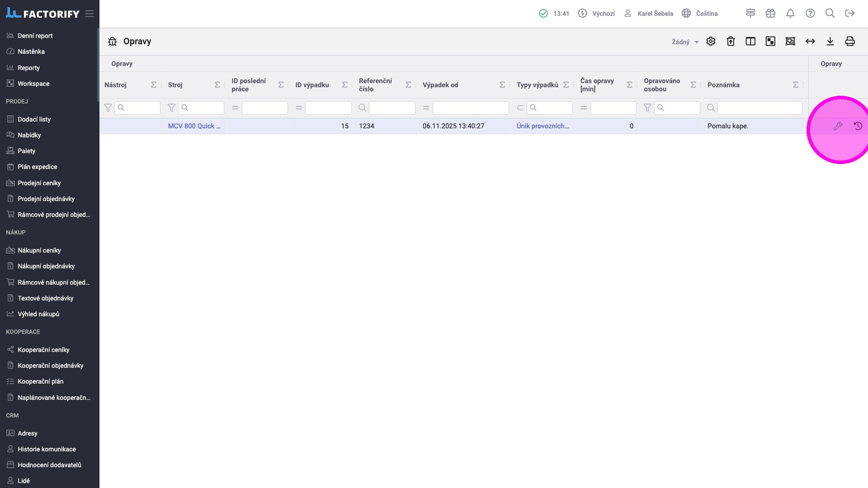Open MCV 800 Quick machine link
The height and width of the screenshot is (488, 868).
pos(194,126)
